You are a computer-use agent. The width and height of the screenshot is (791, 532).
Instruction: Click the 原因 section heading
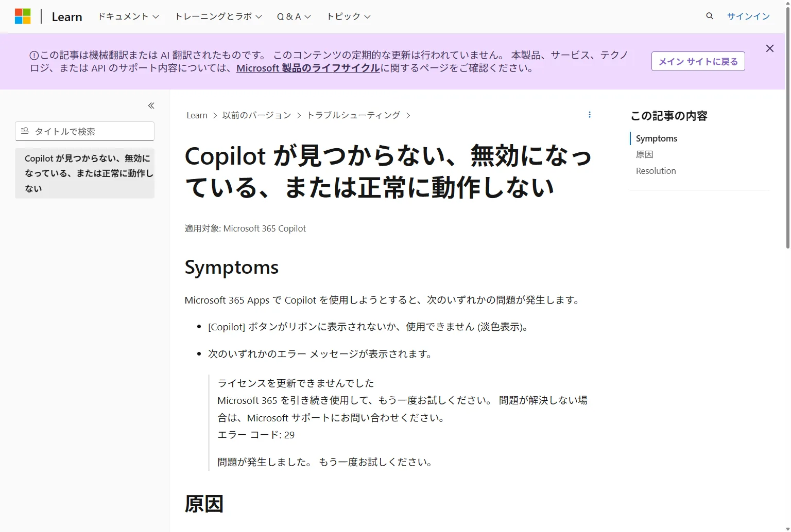click(204, 504)
